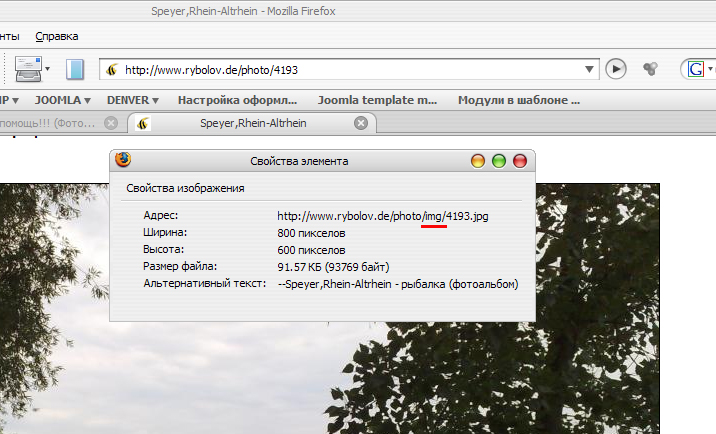Click the gray network activity icon
716x434 pixels.
coord(650,69)
